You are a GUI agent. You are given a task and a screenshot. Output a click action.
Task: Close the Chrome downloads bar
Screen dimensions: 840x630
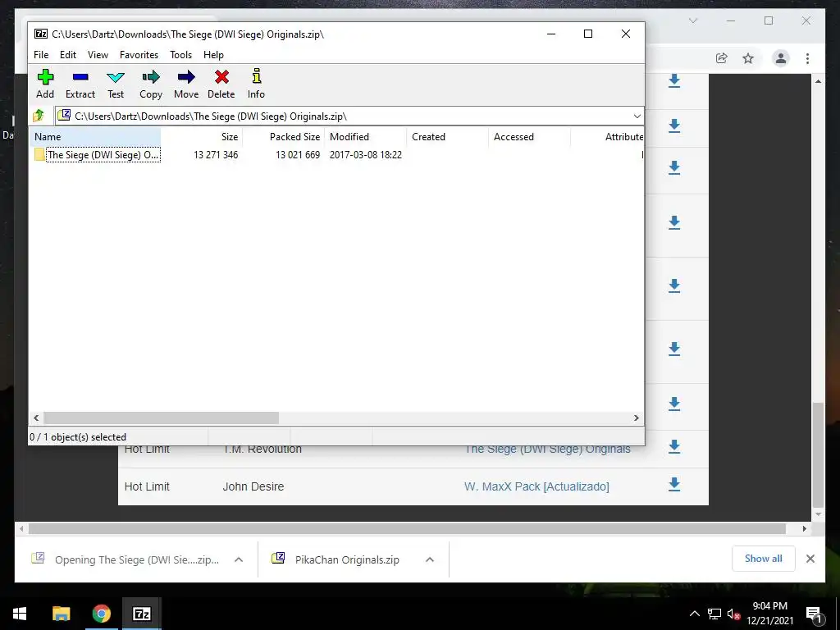(810, 559)
